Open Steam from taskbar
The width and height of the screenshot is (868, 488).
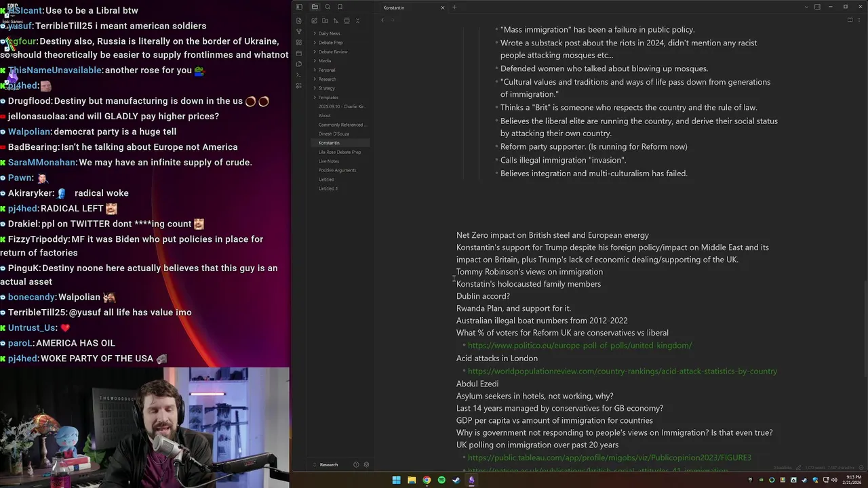point(456,480)
